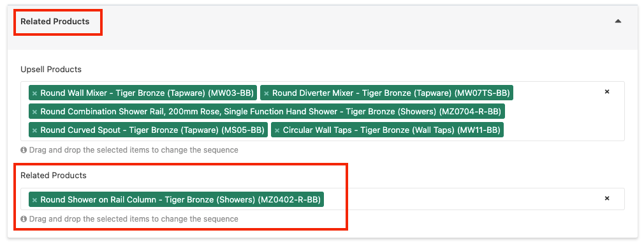Viewport: 644px width, 244px height.
Task: Select the Round Combination Shower Rail tag
Action: (x=267, y=112)
